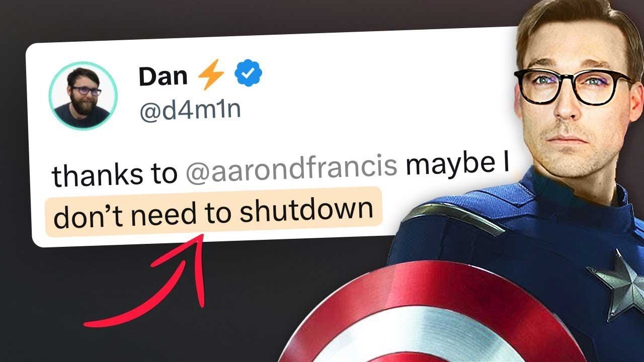Select highlighted text don't need to shutdown
Image resolution: width=644 pixels, height=362 pixels.
(x=213, y=211)
